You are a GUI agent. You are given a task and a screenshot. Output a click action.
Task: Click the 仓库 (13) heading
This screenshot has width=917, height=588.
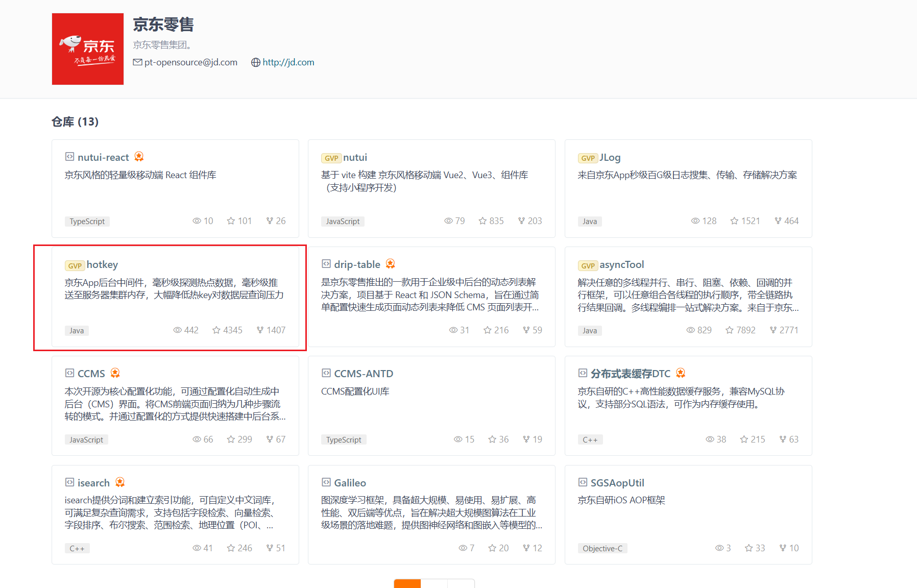coord(75,122)
